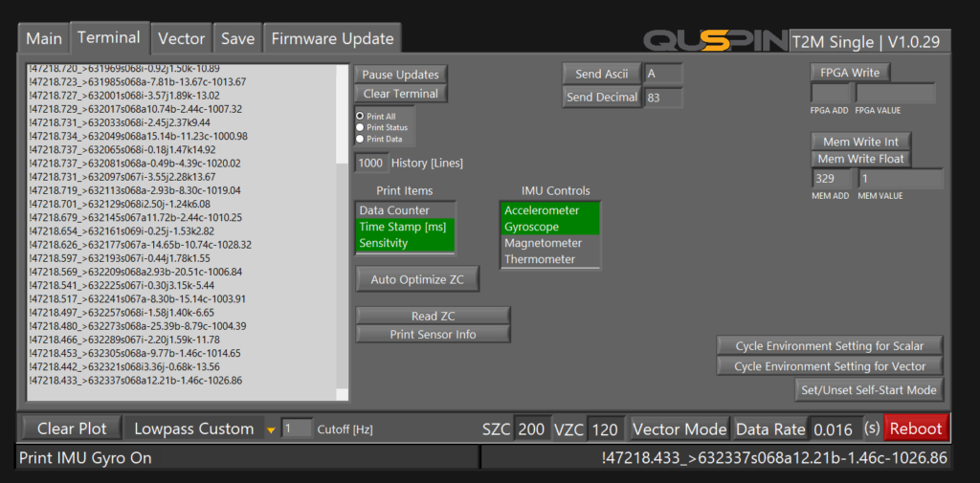Click the Vector Mode button

pos(679,429)
